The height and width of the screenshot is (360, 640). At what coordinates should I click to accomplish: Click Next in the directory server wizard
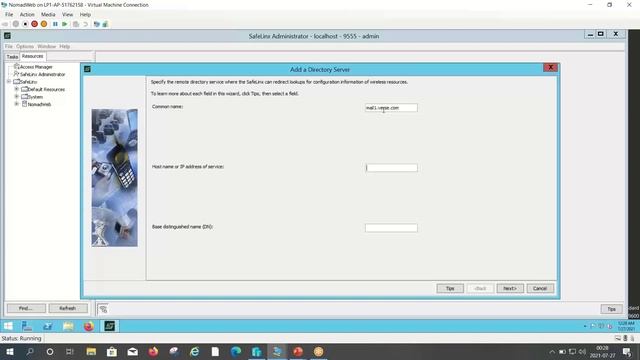(510, 289)
